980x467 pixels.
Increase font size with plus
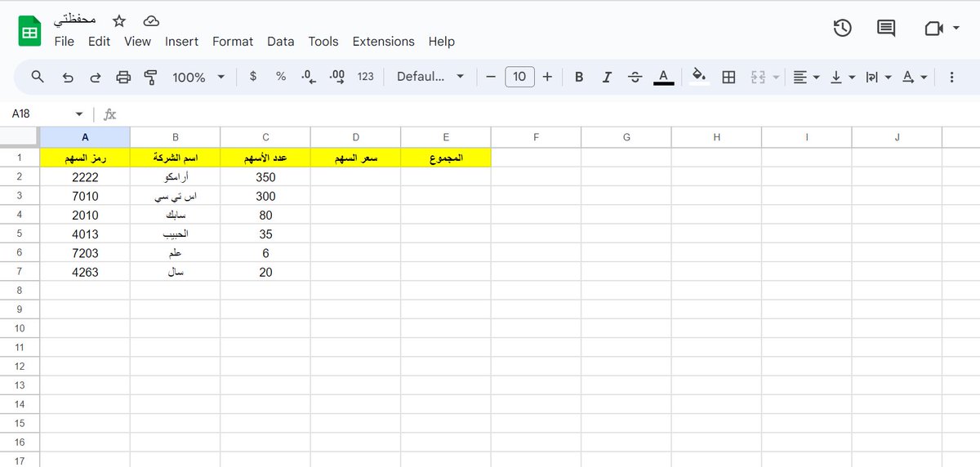point(547,77)
